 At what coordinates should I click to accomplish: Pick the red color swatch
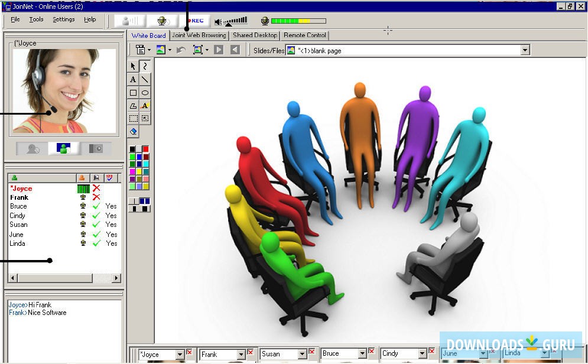click(145, 149)
